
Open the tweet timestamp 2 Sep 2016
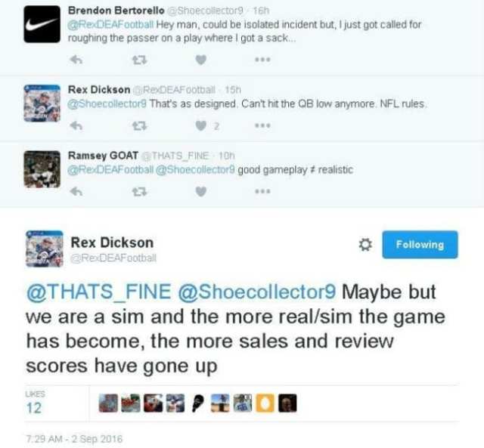(74, 439)
